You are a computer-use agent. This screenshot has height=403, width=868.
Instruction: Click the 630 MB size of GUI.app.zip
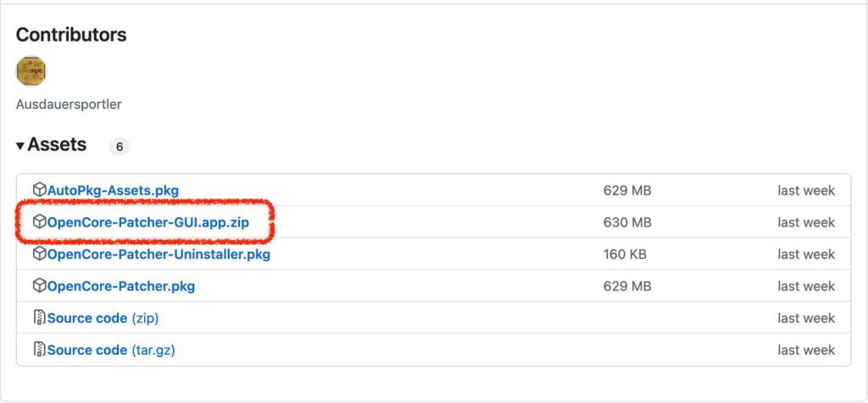point(627,222)
